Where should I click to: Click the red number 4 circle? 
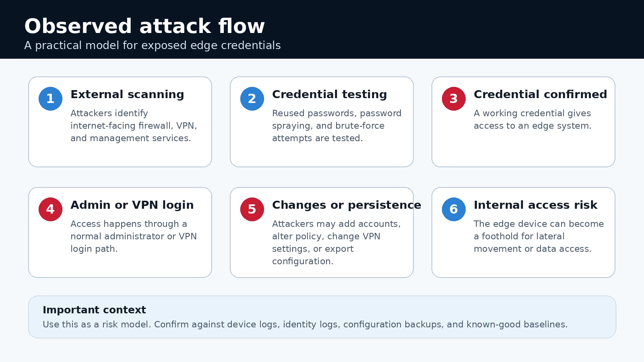50,209
